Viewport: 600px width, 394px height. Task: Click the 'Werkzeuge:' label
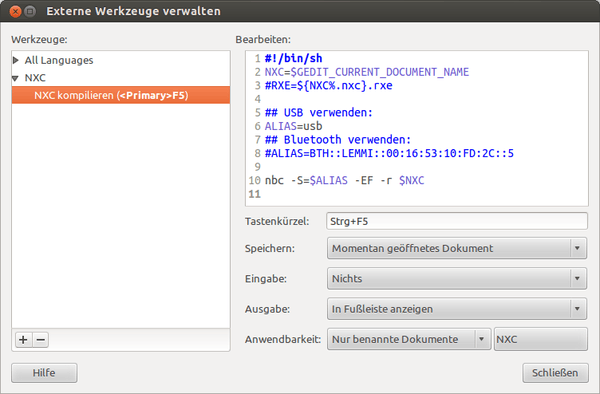coord(39,39)
